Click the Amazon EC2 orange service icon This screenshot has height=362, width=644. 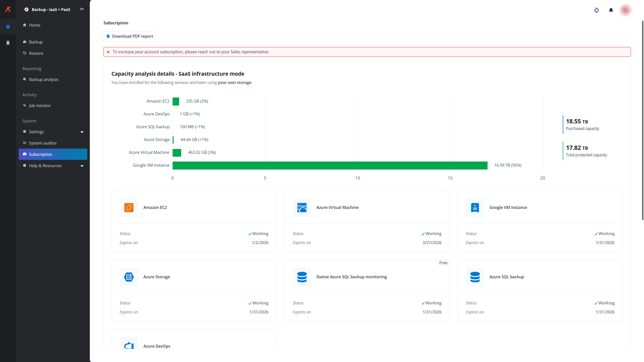129,208
